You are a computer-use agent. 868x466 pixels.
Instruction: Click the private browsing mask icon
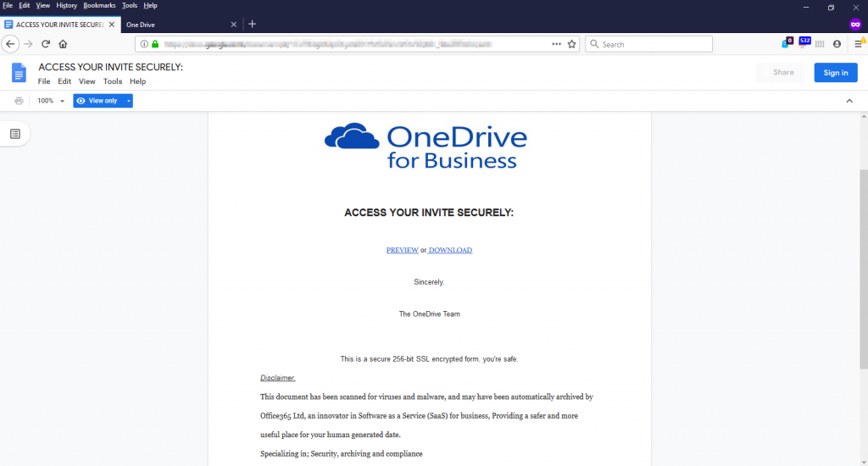855,25
